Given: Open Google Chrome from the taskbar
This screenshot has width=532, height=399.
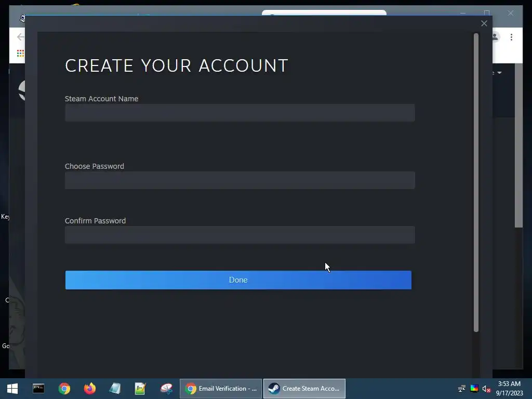Looking at the screenshot, I should coord(64,389).
